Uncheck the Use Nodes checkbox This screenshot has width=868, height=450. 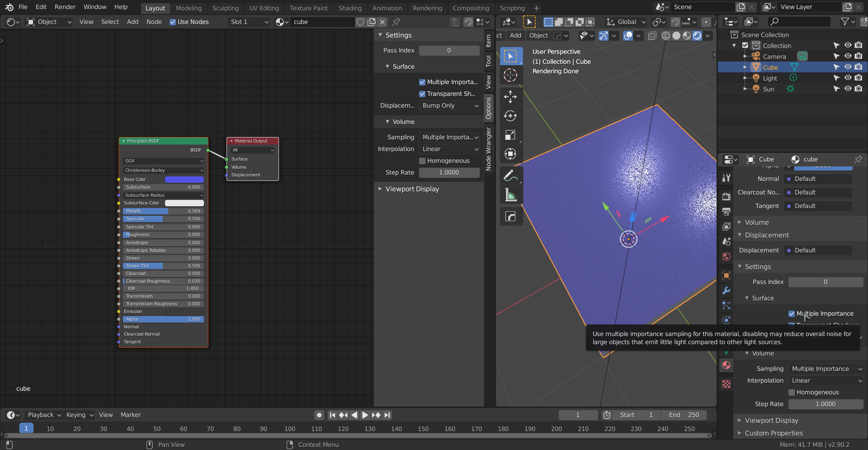click(x=173, y=22)
